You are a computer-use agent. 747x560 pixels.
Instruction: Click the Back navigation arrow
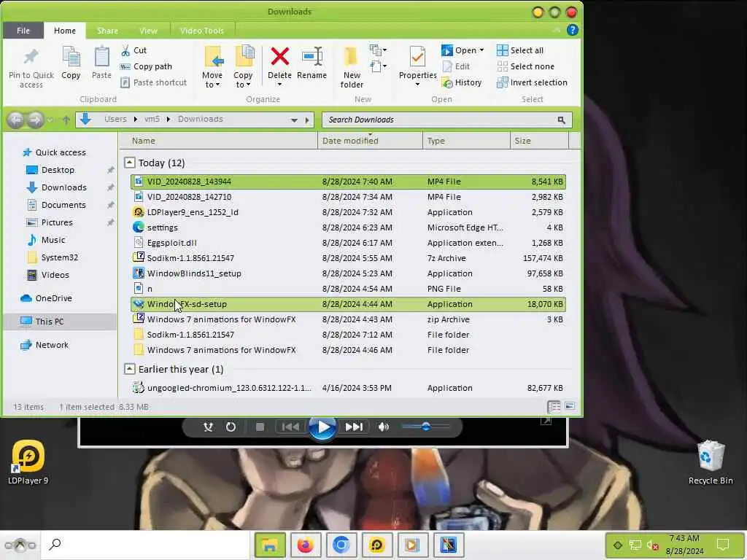point(16,120)
